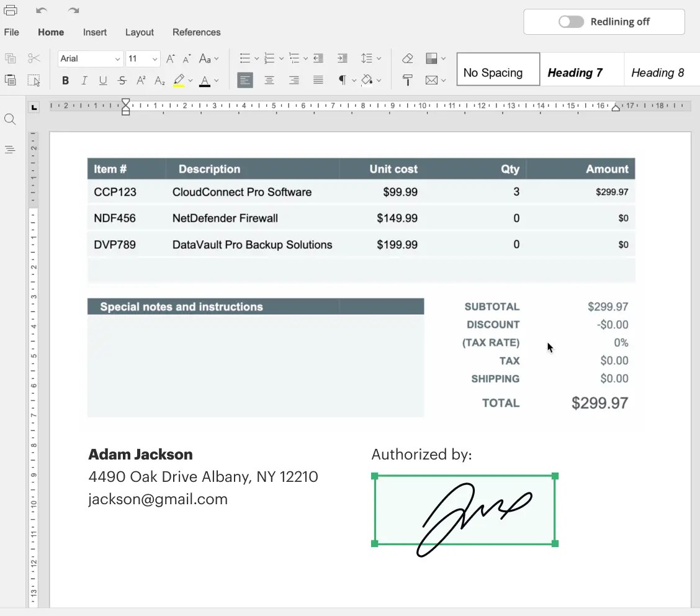Viewport: 700px width, 616px height.
Task: Click the Clear Formatting eraser icon
Action: point(407,58)
